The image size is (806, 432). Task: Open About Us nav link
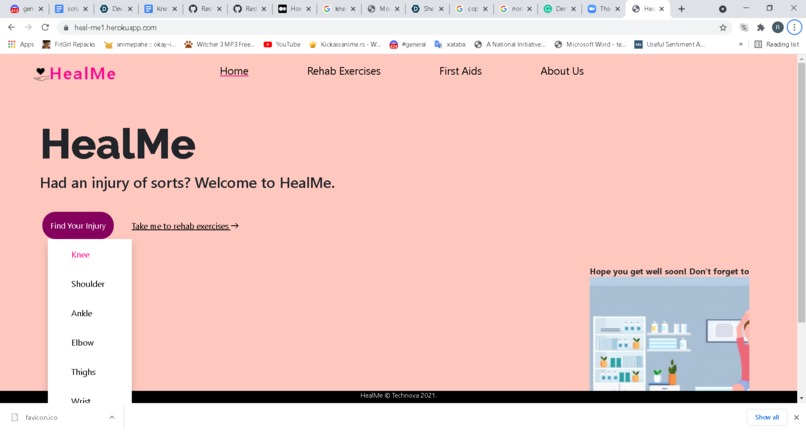(562, 71)
